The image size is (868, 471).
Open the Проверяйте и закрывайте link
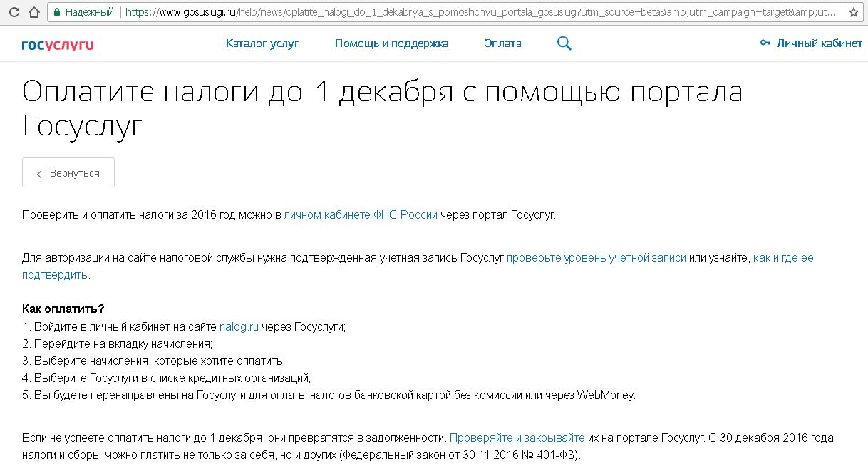[x=517, y=438]
